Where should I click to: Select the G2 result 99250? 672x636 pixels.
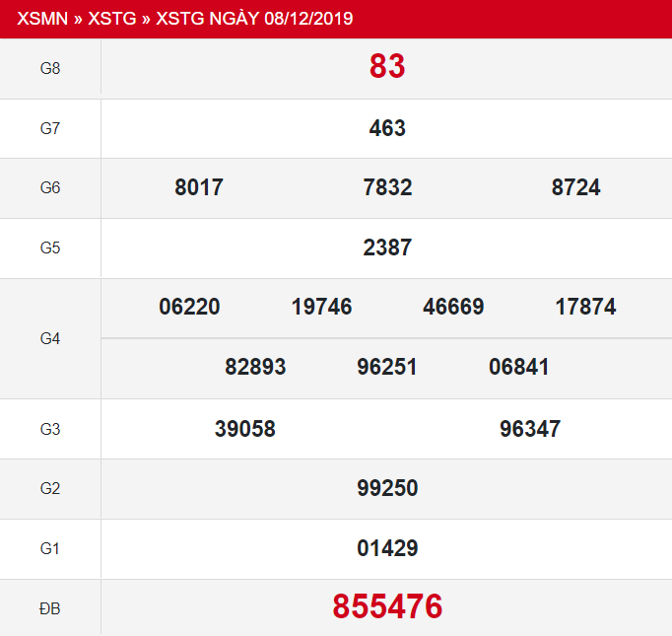point(387,488)
